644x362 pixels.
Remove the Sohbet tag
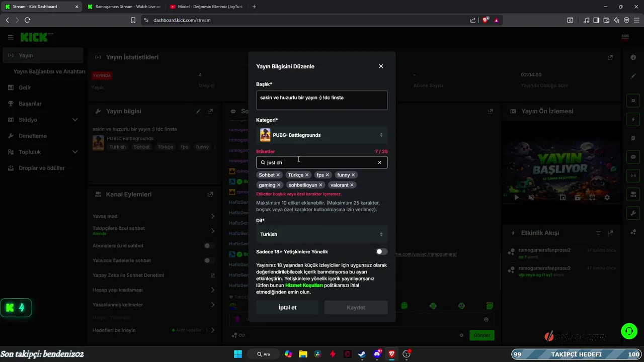(278, 175)
